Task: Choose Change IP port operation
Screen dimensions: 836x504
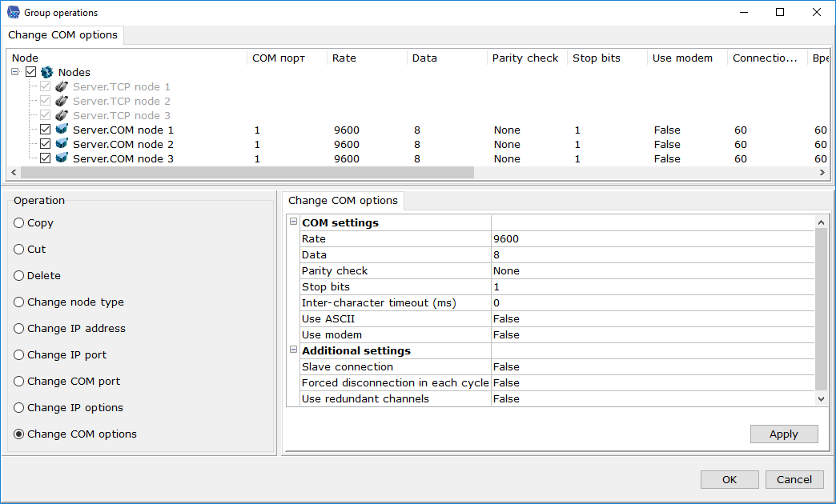Action: pyautogui.click(x=19, y=355)
